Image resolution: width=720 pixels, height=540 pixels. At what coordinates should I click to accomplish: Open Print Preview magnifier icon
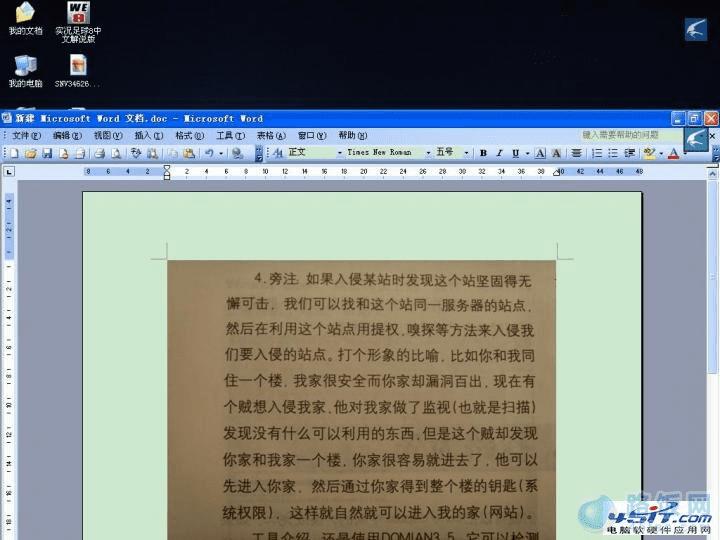(116, 153)
